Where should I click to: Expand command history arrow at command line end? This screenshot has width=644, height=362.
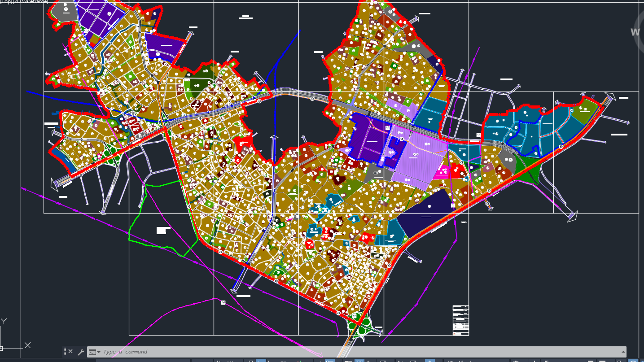click(623, 352)
